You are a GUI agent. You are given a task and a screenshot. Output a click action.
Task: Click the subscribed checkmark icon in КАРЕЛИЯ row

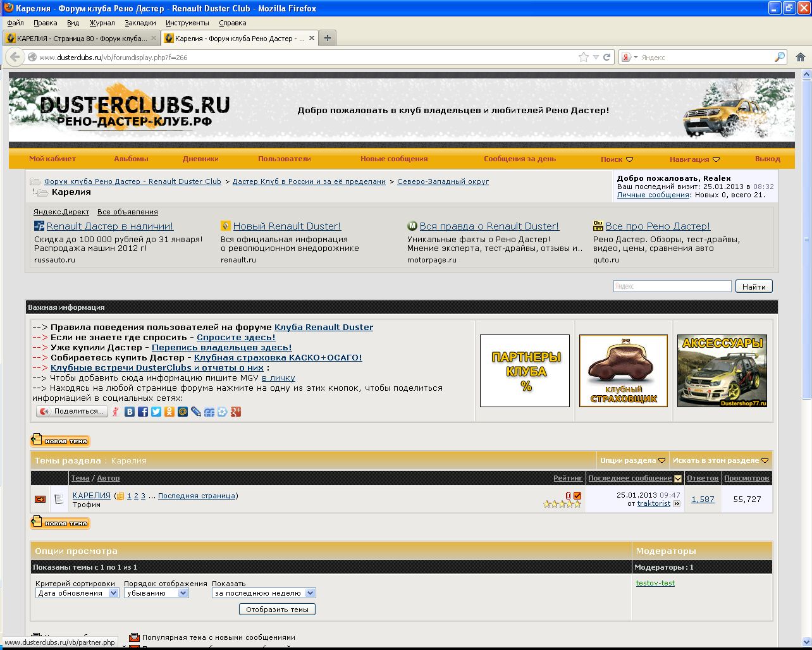coord(577,496)
